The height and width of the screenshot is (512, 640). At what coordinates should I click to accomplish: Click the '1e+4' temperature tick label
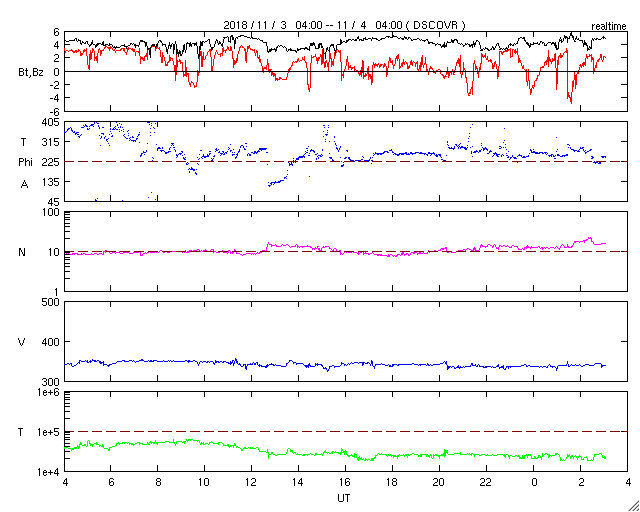50,472
